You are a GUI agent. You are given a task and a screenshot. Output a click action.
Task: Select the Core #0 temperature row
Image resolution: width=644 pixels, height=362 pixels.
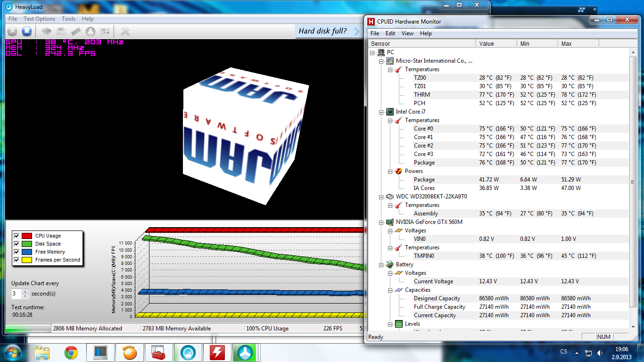tap(499, 129)
